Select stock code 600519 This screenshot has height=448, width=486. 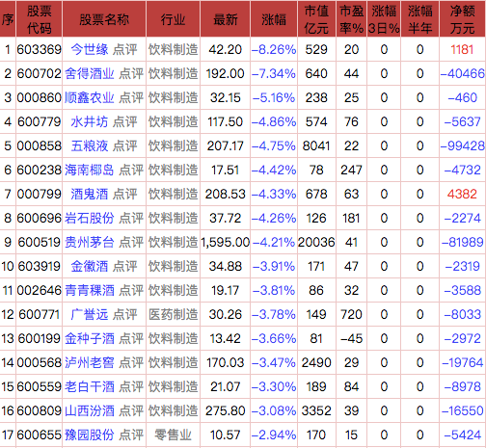click(x=40, y=242)
